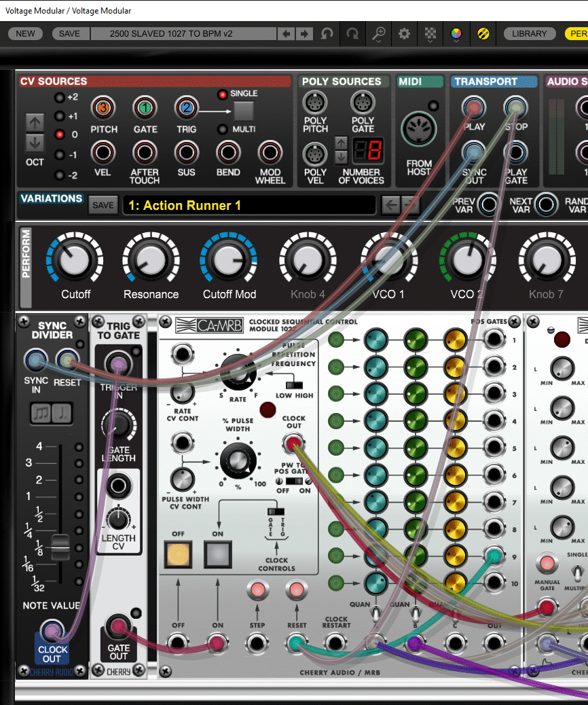This screenshot has height=705, width=588.
Task: Click the clock ON grey button
Action: 218,554
